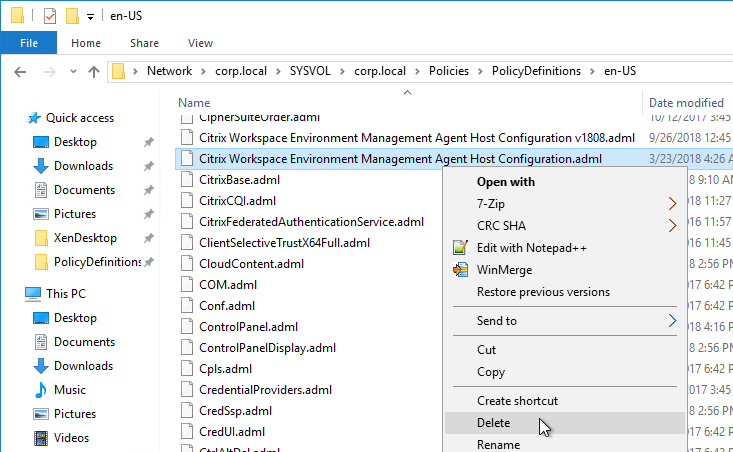Select the v1808.adml Citrix WEM file

417,138
